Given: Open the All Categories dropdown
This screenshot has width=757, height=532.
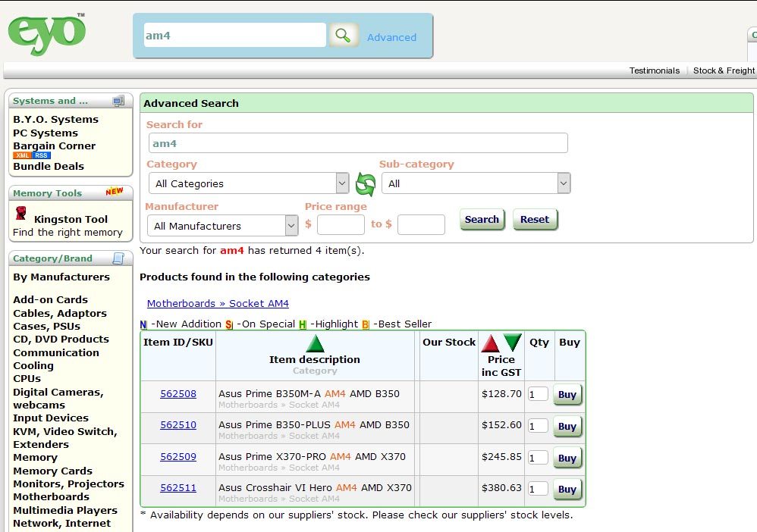Looking at the screenshot, I should tap(249, 183).
